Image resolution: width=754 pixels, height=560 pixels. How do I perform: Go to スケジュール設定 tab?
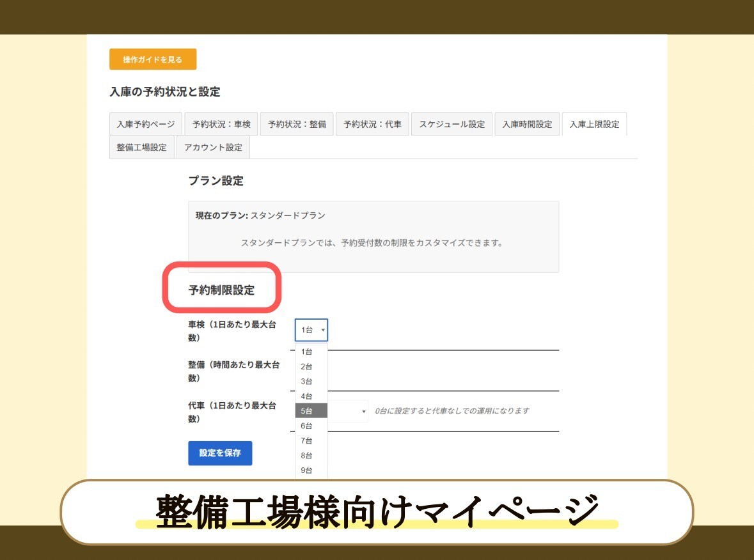452,124
